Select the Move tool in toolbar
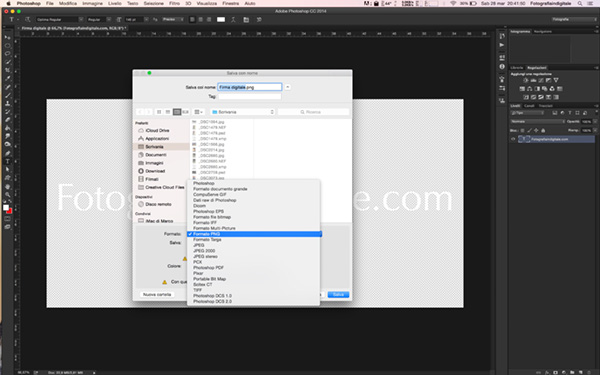Image resolution: width=600 pixels, height=375 pixels. (x=8, y=37)
